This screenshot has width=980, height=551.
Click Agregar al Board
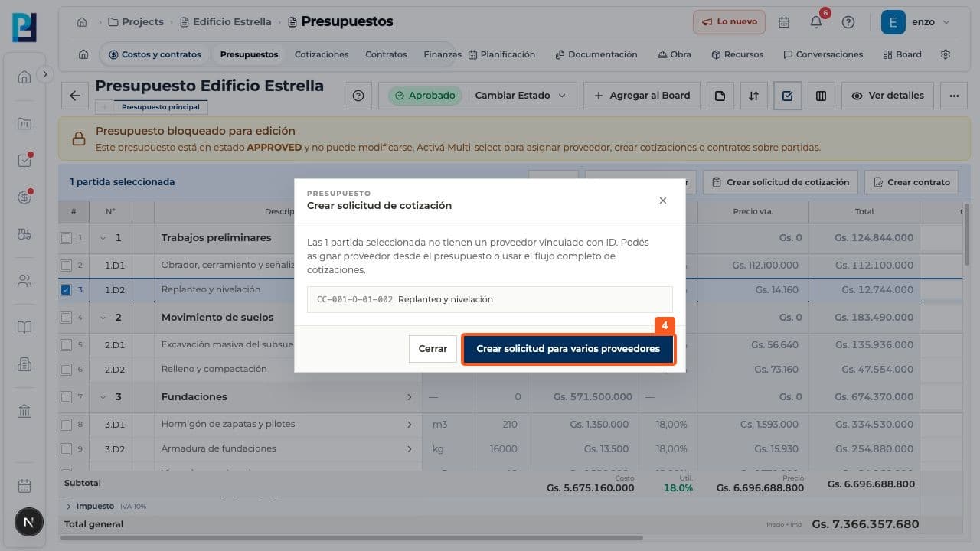click(642, 96)
